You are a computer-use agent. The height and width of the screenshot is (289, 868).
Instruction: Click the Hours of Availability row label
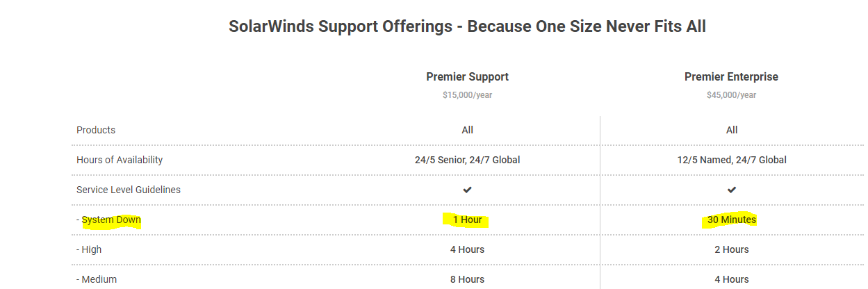120,160
